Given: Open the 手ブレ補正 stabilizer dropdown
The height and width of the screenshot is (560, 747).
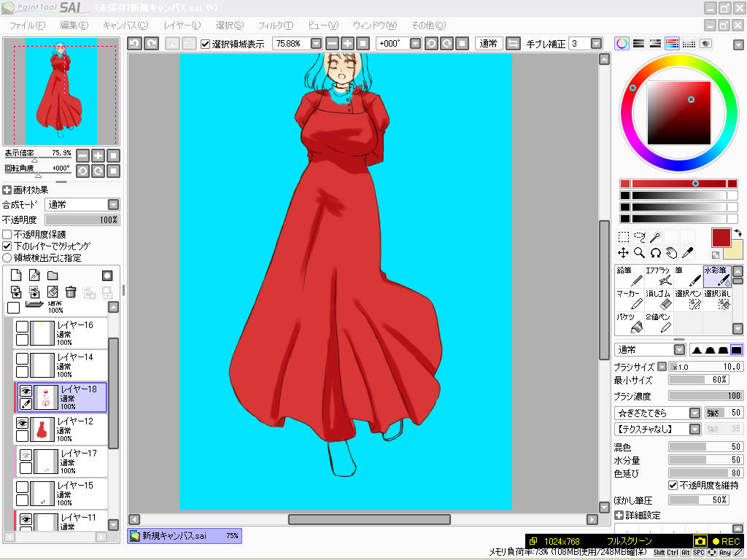Looking at the screenshot, I should 596,44.
